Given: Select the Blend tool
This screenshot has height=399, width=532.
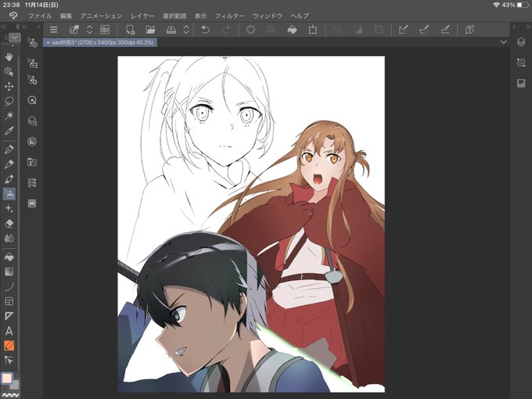Looking at the screenshot, I should click(9, 239).
